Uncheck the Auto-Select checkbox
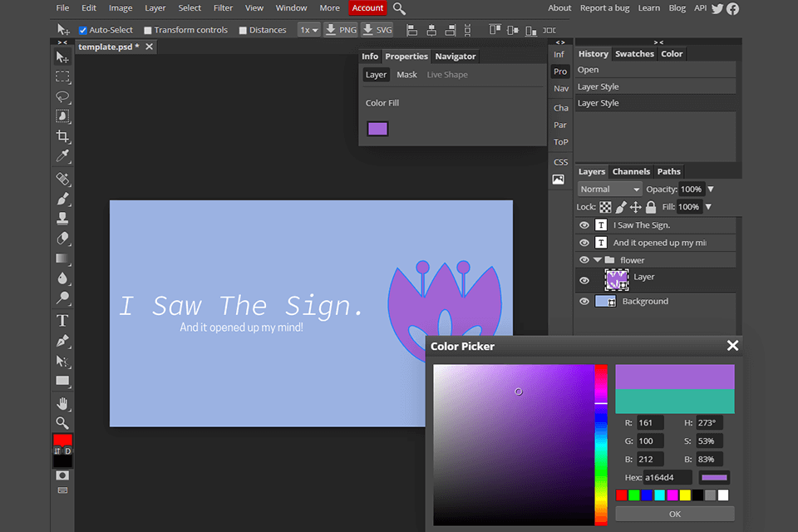 (x=83, y=31)
